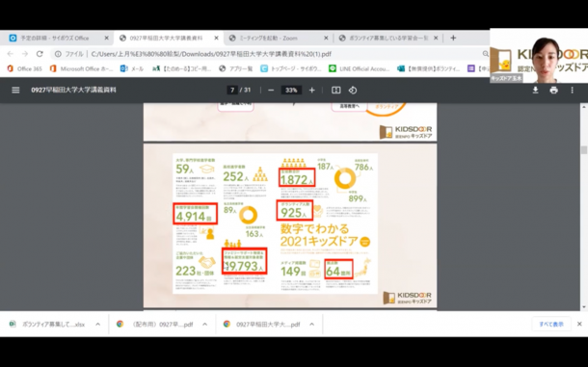Image resolution: width=588 pixels, height=367 pixels.
Task: Reload the current browser page
Action: [40, 54]
